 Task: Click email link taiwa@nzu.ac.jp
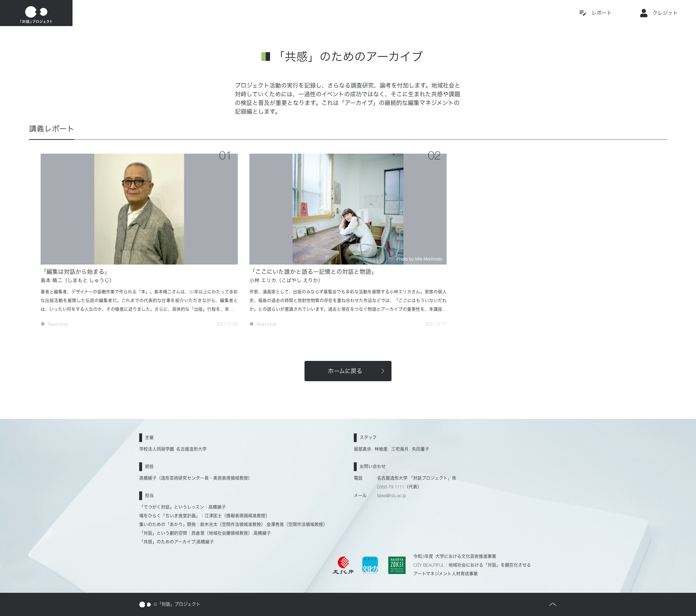click(x=391, y=496)
